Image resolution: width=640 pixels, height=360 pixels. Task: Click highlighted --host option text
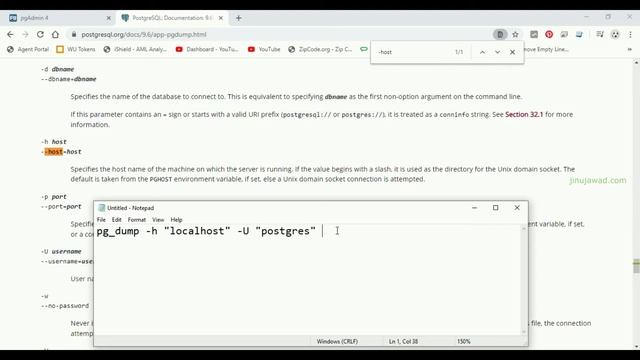coord(53,152)
